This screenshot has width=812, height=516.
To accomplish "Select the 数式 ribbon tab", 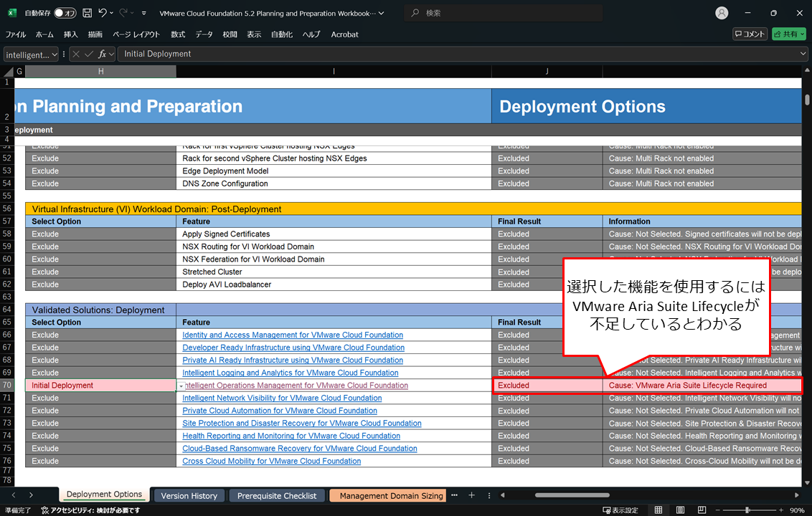I will pyautogui.click(x=178, y=34).
